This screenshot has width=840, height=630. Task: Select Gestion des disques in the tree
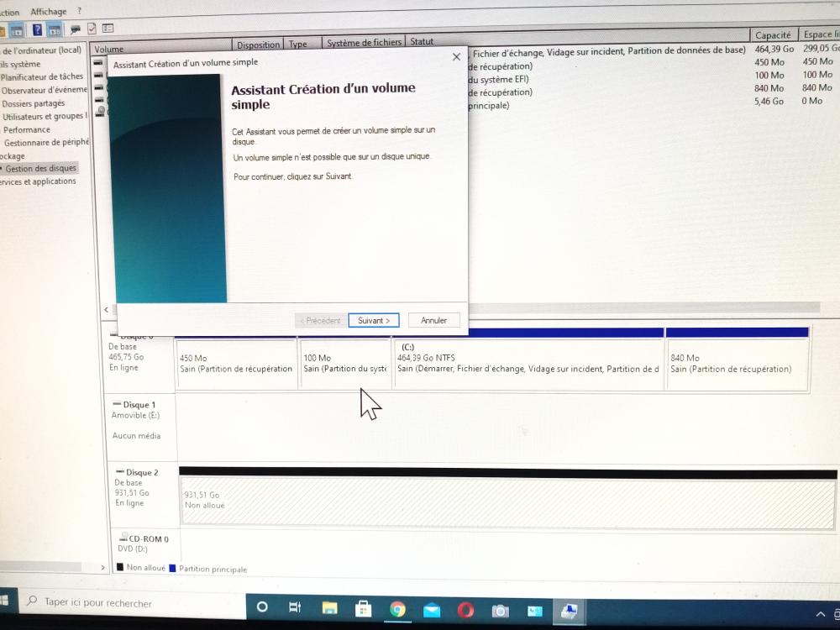40,168
